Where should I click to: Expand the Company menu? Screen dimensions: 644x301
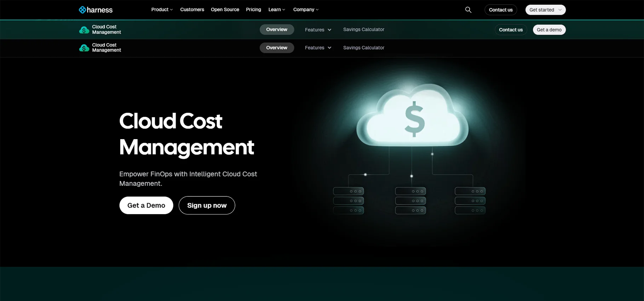coord(306,10)
